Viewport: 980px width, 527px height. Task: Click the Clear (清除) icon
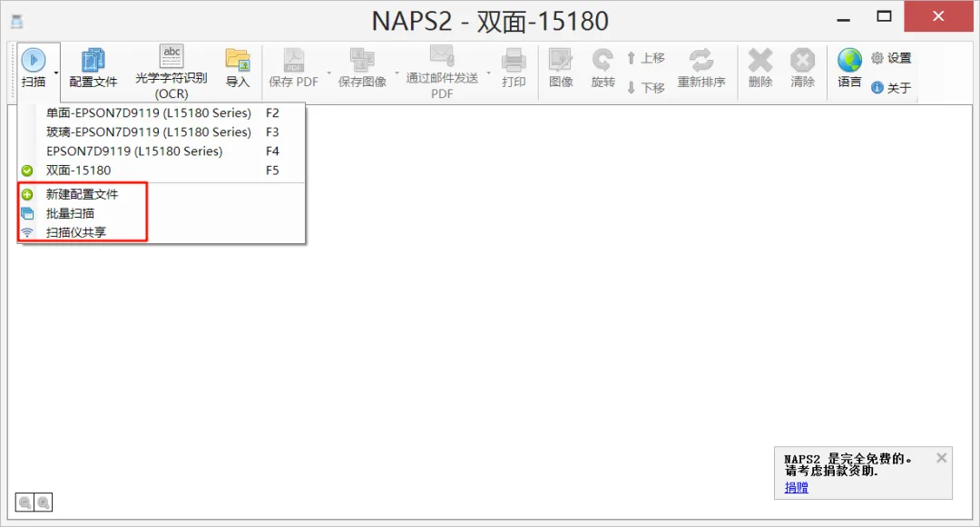802,61
